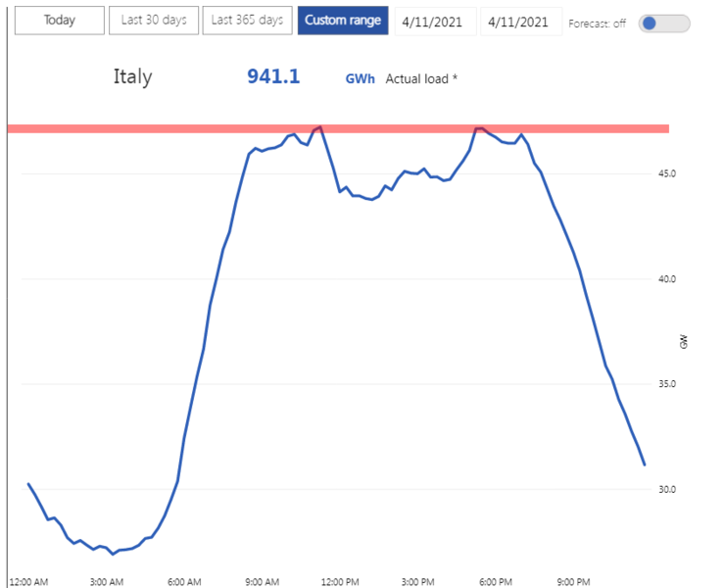Click the 30.0 y-axis tick label
This screenshot has height=588, width=724.
click(x=667, y=489)
